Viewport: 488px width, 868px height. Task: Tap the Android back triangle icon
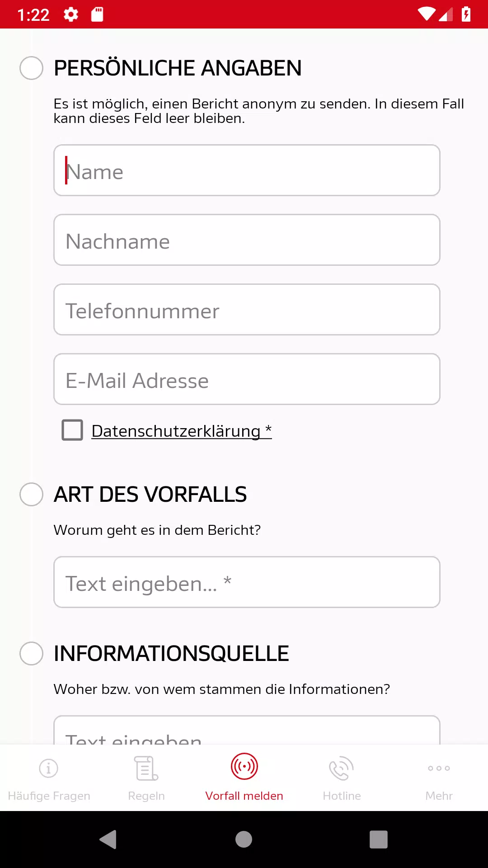click(x=108, y=840)
